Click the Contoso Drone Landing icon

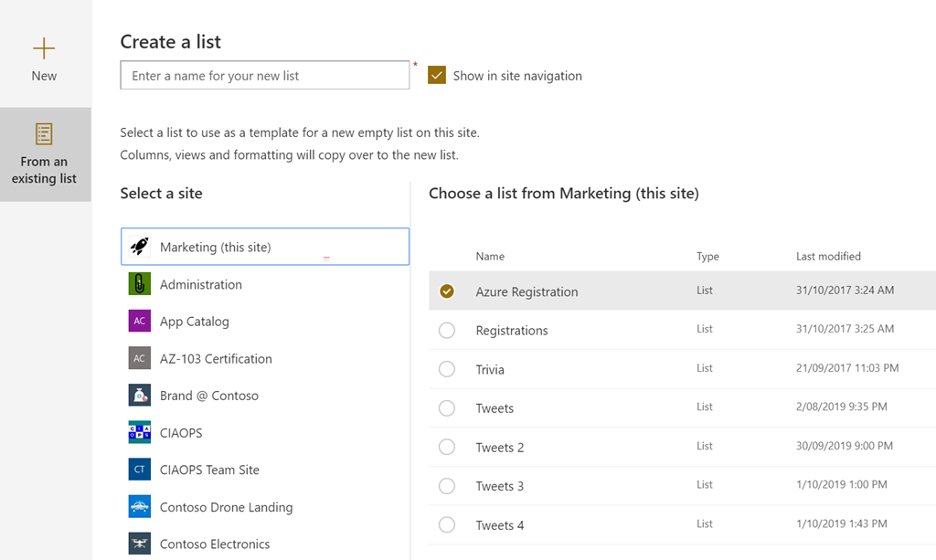pos(139,507)
